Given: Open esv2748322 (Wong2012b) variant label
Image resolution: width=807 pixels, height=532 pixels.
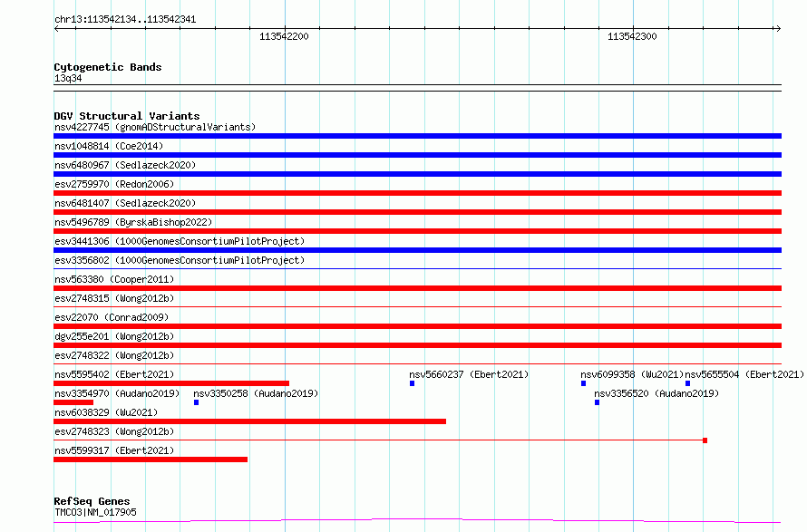Looking at the screenshot, I should (114, 355).
